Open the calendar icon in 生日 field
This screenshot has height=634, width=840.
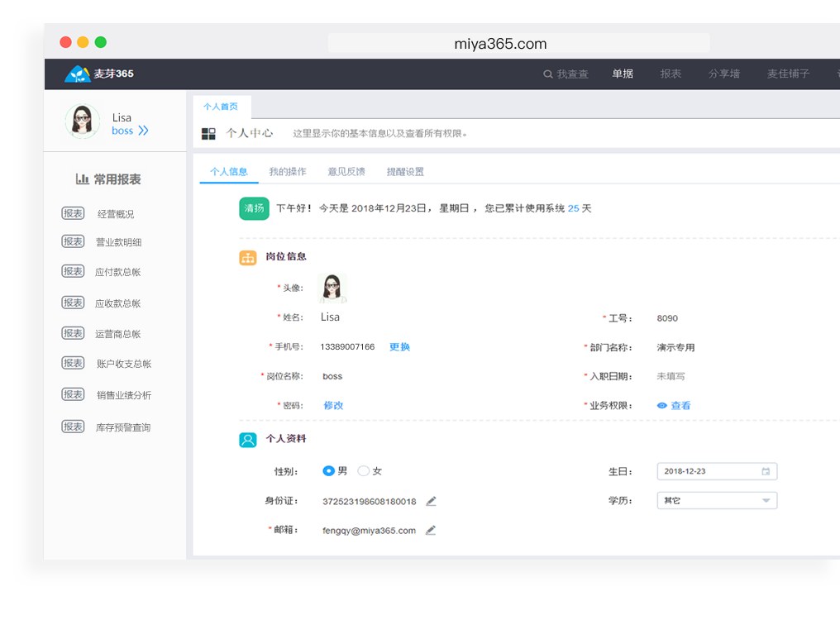[x=766, y=471]
